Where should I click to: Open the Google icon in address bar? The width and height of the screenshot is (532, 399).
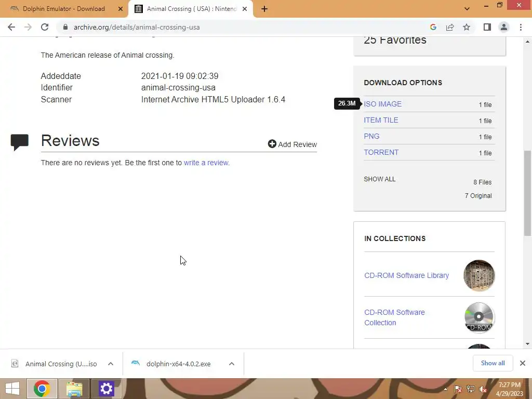(x=433, y=27)
